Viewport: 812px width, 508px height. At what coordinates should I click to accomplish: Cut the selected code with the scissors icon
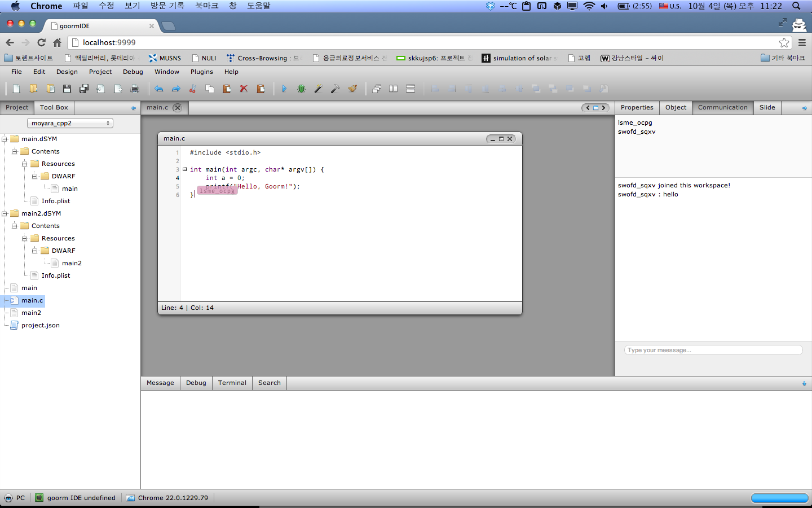point(193,89)
